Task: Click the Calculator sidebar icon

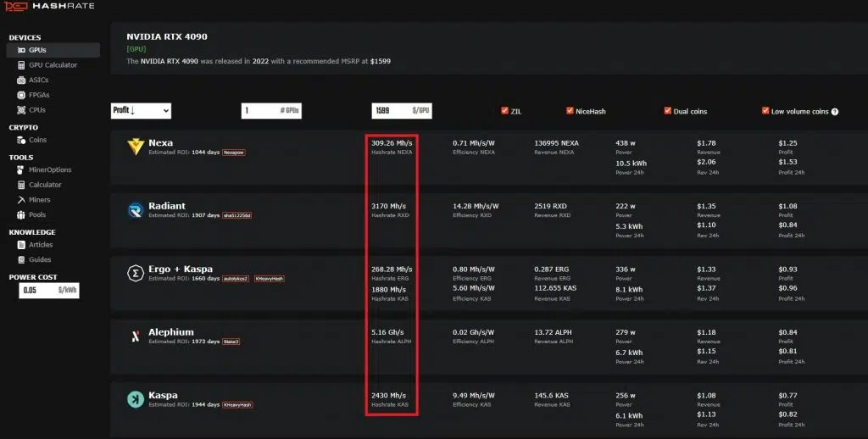Action: pyautogui.click(x=21, y=185)
